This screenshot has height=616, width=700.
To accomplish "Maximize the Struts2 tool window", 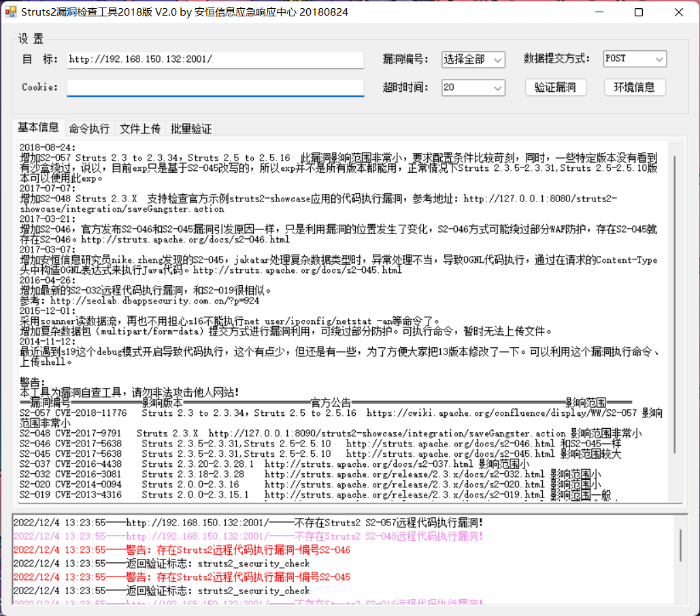I will tap(639, 12).
